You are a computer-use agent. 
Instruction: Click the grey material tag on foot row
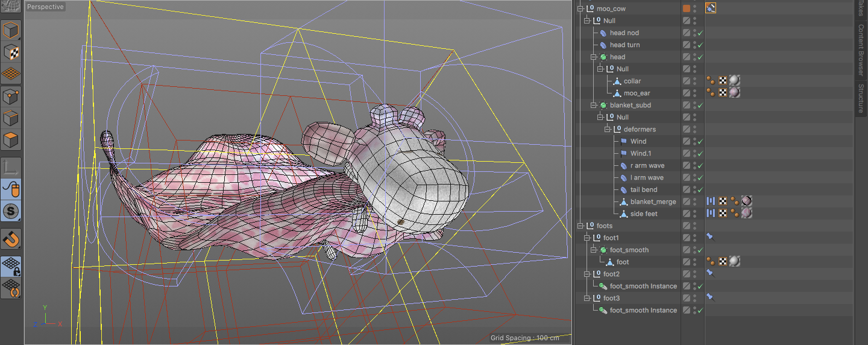734,262
